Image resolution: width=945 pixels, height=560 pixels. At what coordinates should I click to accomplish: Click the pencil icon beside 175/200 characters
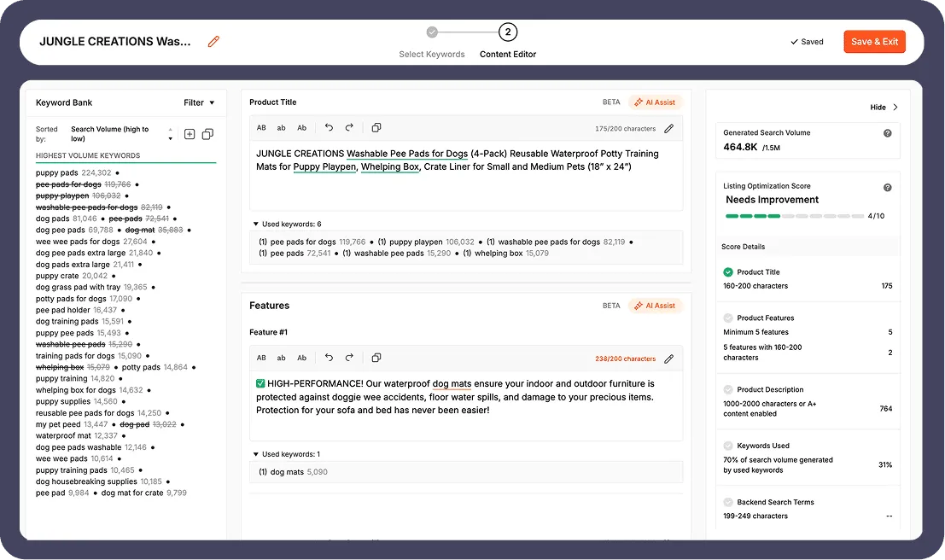point(668,128)
